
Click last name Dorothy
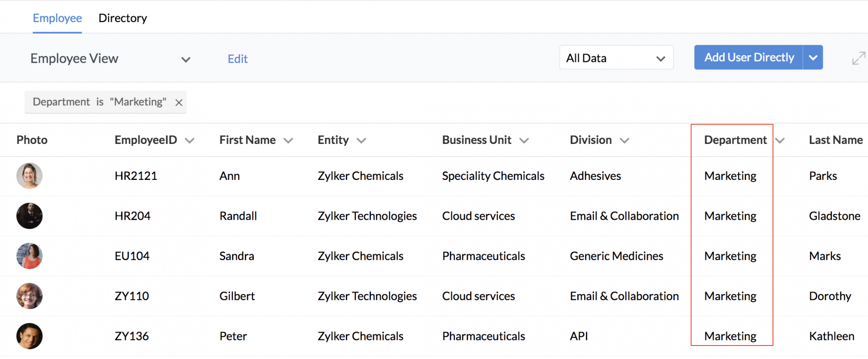830,296
